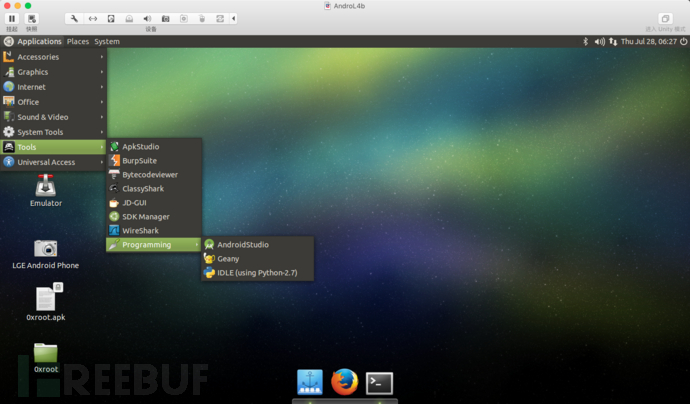Launch JD-GUI from Tools menu
Viewport: 690px width, 404px height.
coord(154,203)
